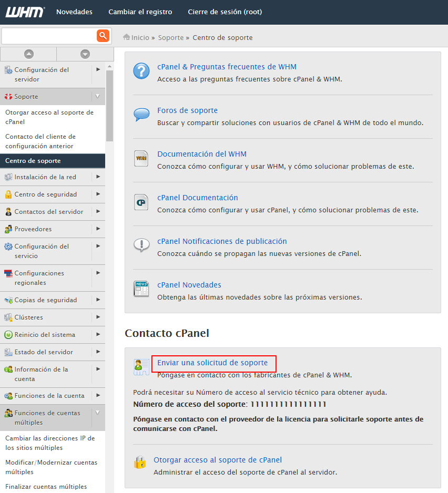448x493 pixels.
Task: Click the question mark FAQ icon
Action: 141,71
